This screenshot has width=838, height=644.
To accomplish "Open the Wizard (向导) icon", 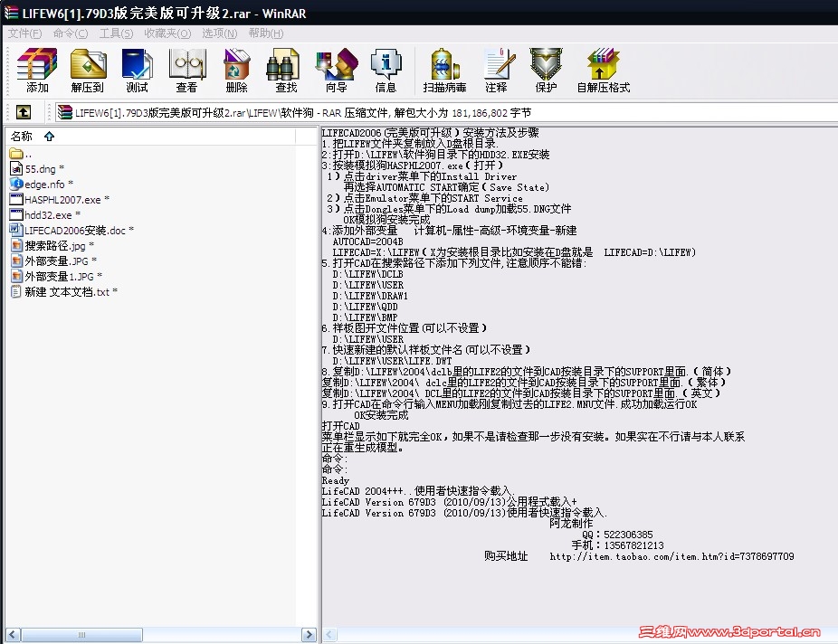I will (x=336, y=70).
